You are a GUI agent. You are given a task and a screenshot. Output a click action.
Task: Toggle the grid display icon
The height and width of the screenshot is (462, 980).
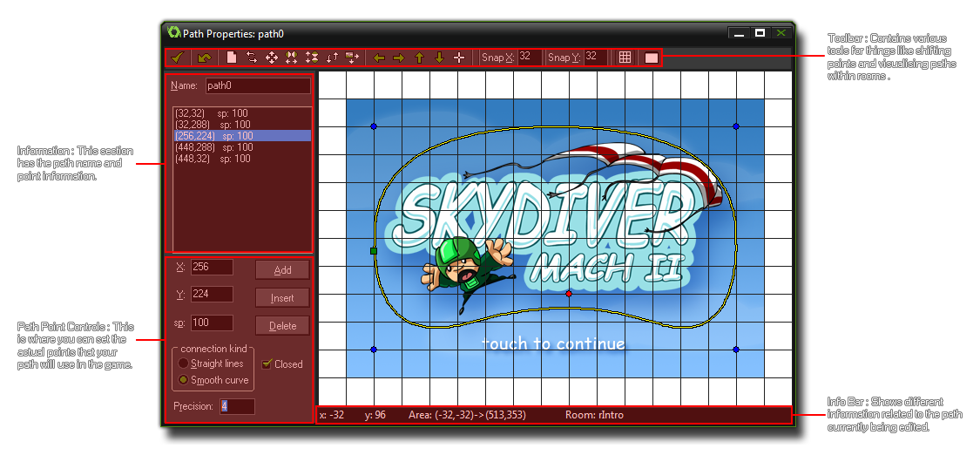[625, 58]
